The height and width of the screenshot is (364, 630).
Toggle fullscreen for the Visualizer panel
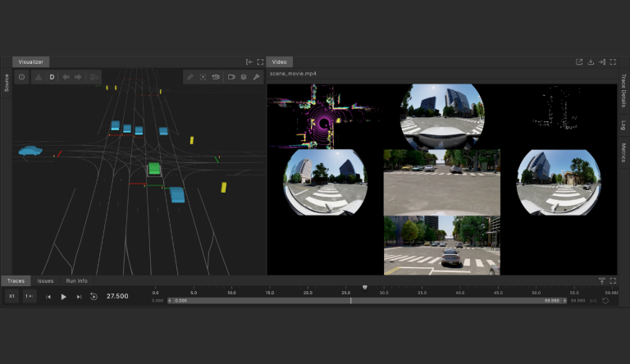pos(260,61)
